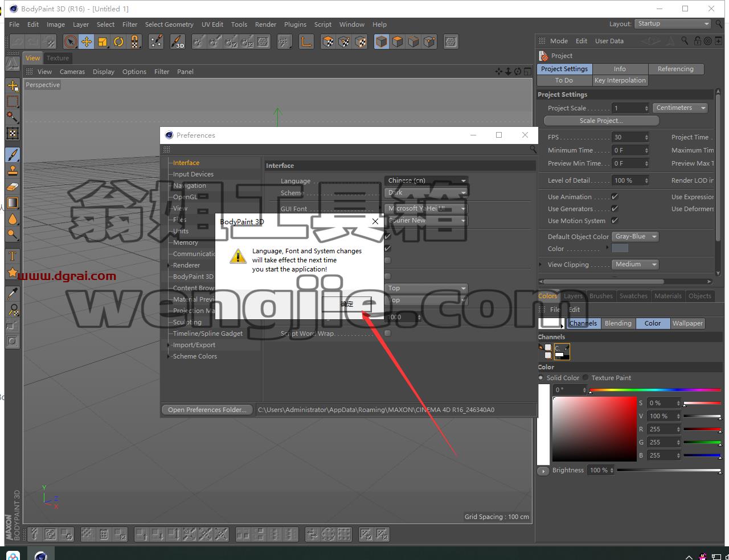Click the Default Object Color swatch
Screen dimensions: 729x560
pyautogui.click(x=620, y=248)
